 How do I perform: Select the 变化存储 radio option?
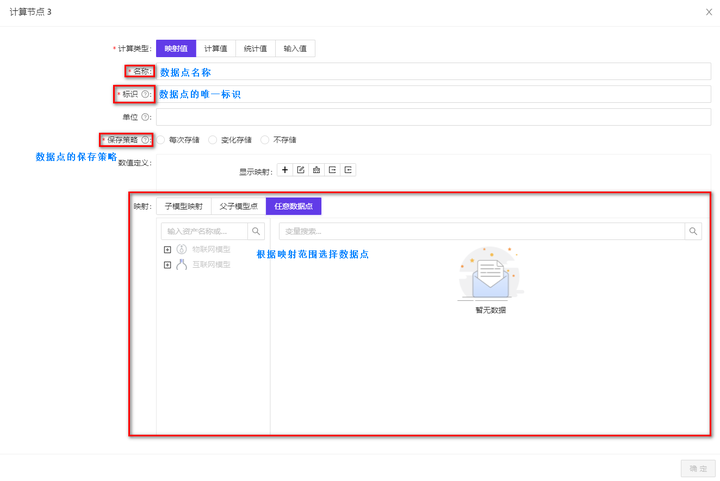click(213, 140)
